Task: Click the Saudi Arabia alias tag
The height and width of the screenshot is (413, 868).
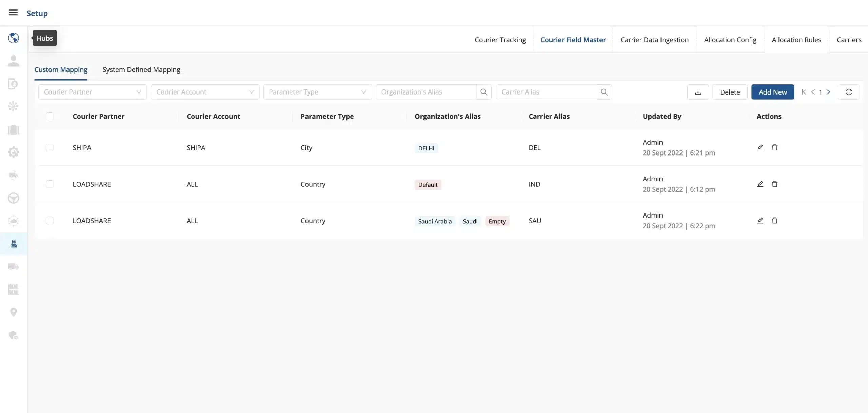Action: point(435,221)
